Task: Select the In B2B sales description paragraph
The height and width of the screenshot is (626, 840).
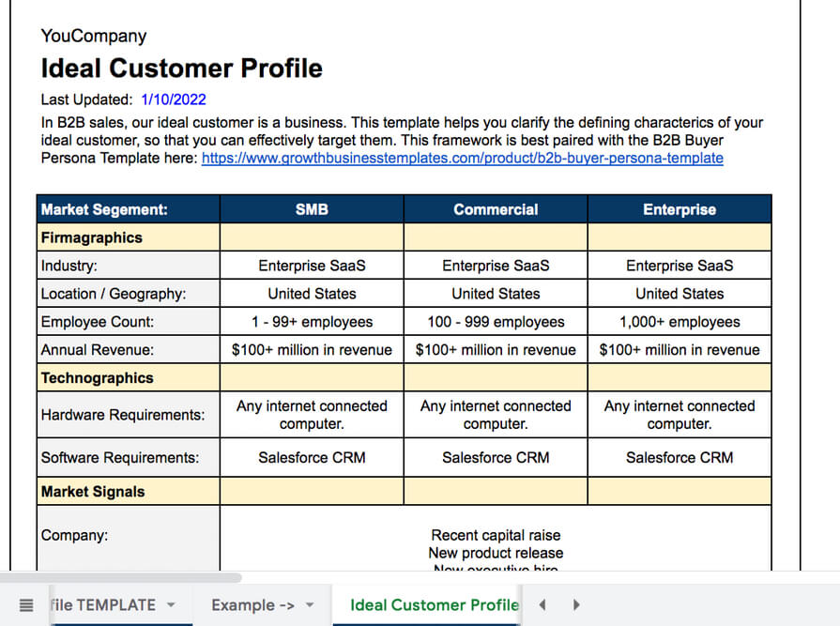Action: pyautogui.click(x=402, y=140)
